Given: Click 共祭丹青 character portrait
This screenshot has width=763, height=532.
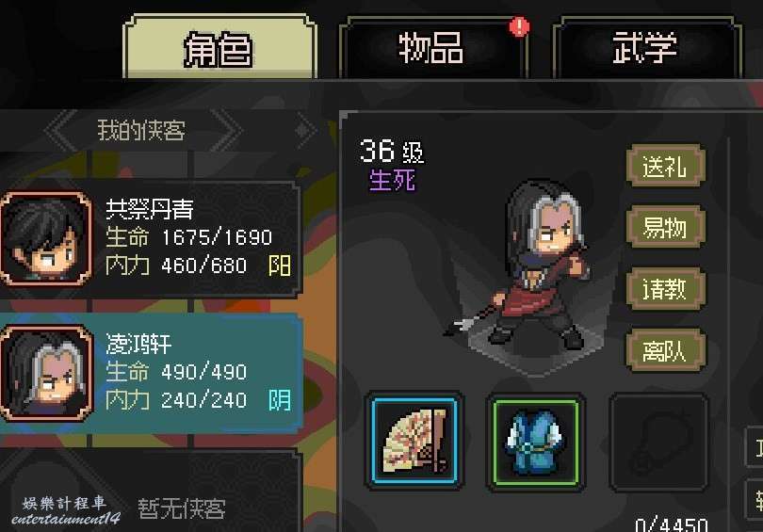Looking at the screenshot, I should [x=46, y=238].
